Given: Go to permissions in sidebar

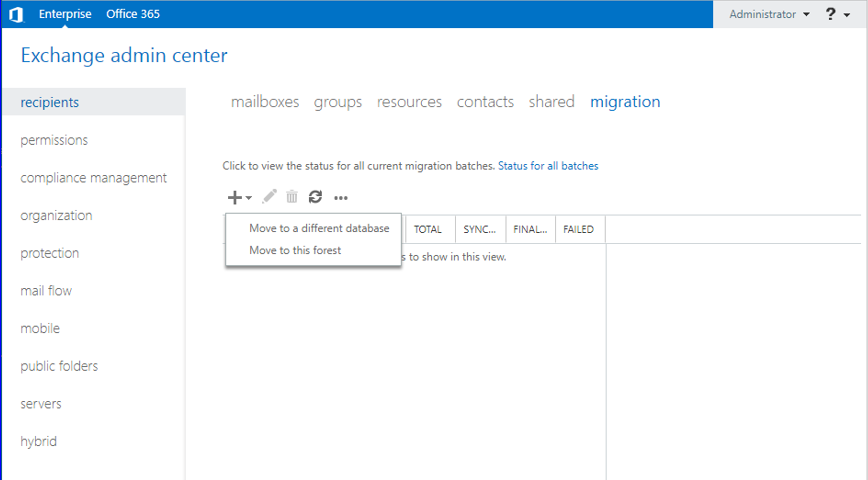Looking at the screenshot, I should [54, 140].
